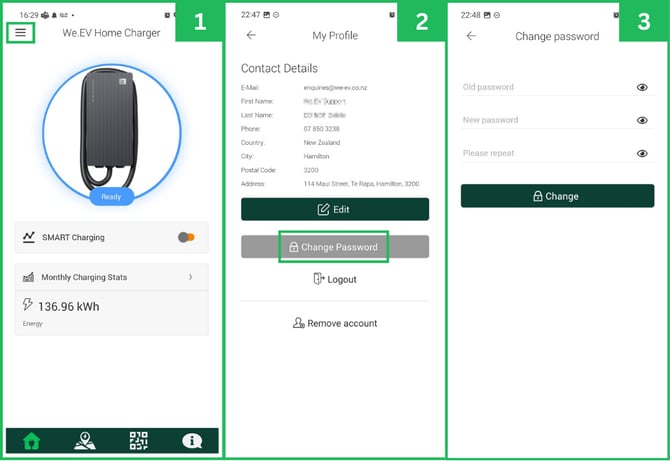Click the Logout door icon
Viewport: 670px width, 461px height.
click(319, 279)
